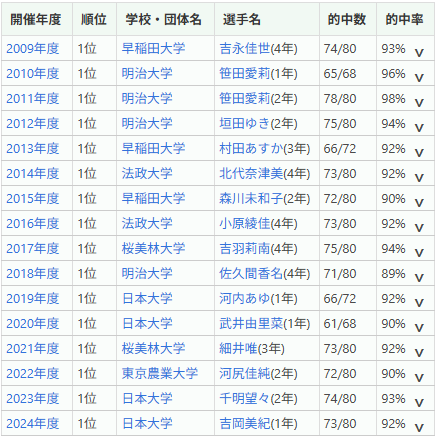
Task: Open player 吉永佳世(4年)
Action: click(x=258, y=49)
